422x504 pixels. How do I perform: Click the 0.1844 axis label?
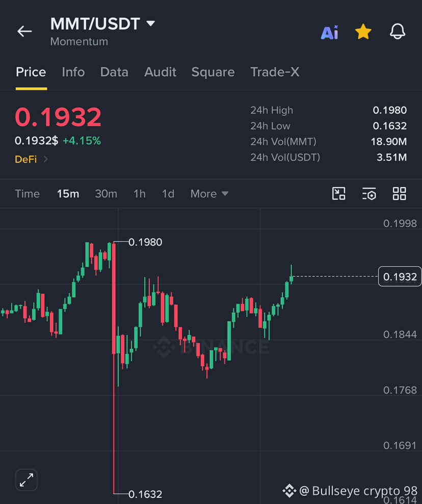pos(400,335)
